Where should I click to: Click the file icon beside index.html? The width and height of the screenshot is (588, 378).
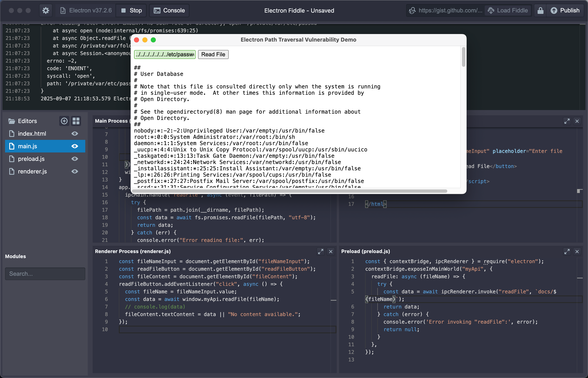point(12,134)
